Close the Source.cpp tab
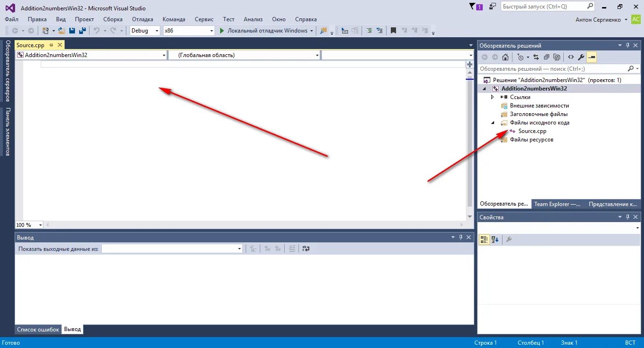The image size is (644, 348). point(60,45)
